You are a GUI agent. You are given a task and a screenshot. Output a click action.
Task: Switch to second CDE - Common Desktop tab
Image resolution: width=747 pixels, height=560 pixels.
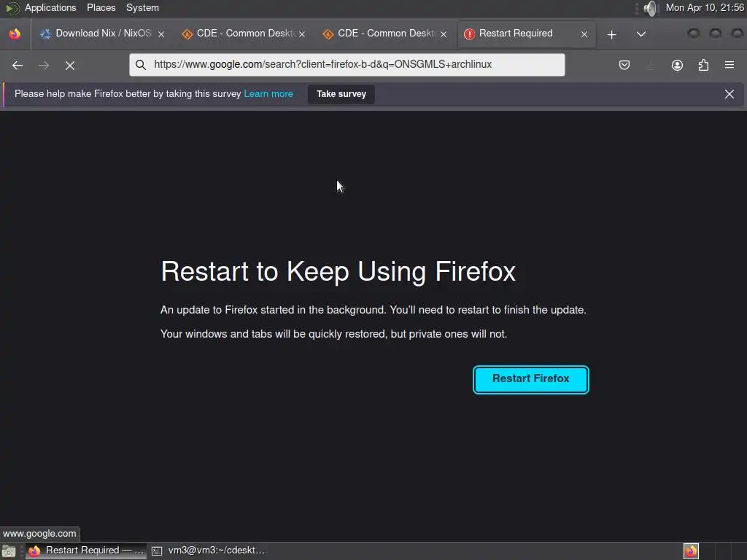click(x=384, y=34)
